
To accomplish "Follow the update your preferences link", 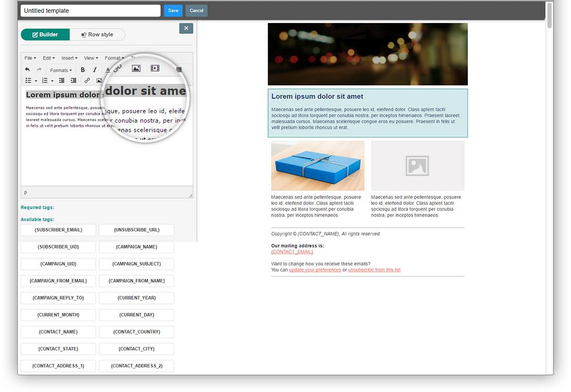I will [x=315, y=270].
